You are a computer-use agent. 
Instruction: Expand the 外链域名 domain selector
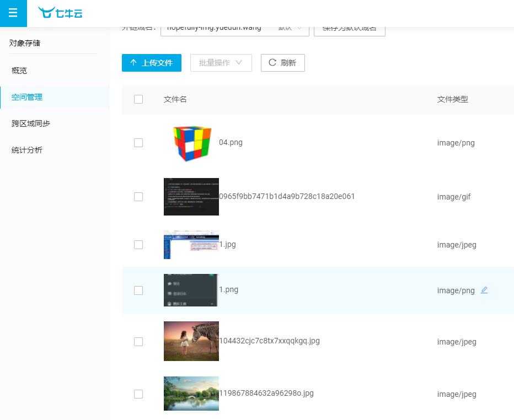coord(234,28)
